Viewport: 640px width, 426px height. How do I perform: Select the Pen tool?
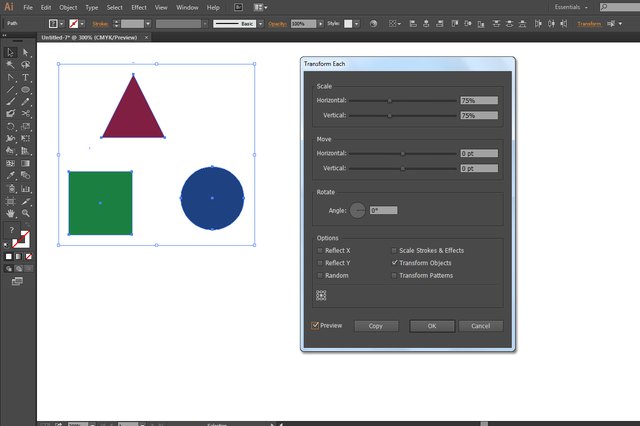click(10, 77)
